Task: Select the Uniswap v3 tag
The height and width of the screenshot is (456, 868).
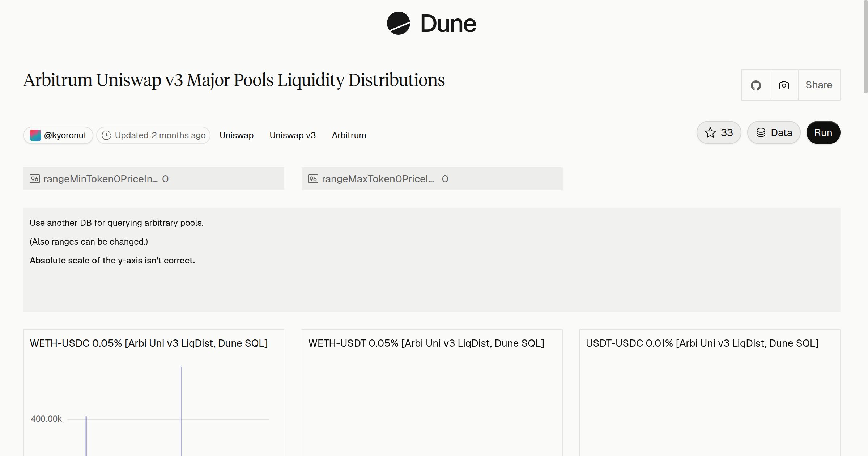Action: tap(293, 135)
